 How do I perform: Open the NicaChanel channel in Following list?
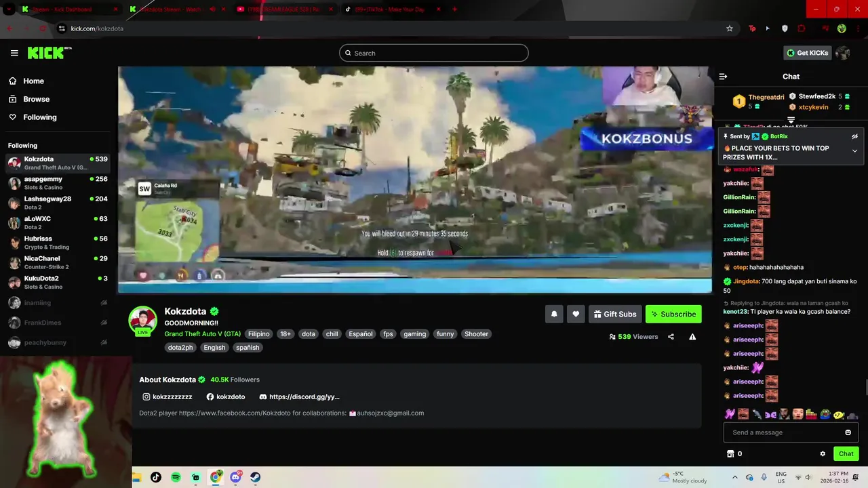[58, 262]
